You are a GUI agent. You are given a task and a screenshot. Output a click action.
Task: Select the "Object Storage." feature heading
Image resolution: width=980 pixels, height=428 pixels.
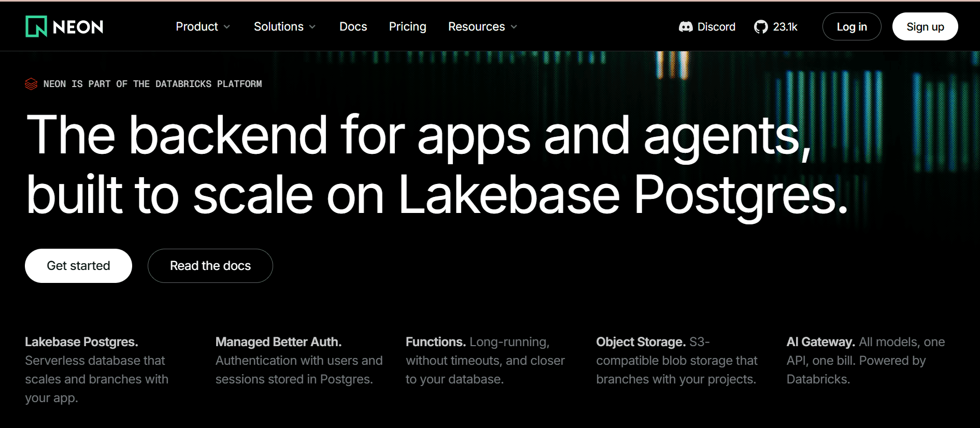(x=641, y=342)
